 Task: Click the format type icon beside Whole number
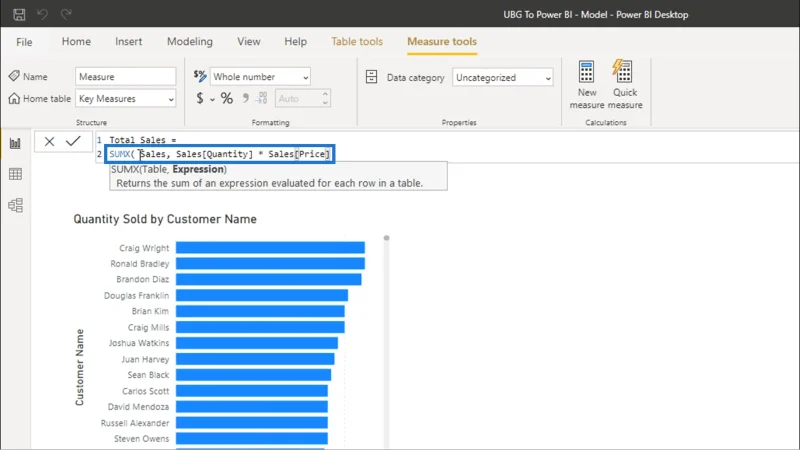click(x=200, y=76)
